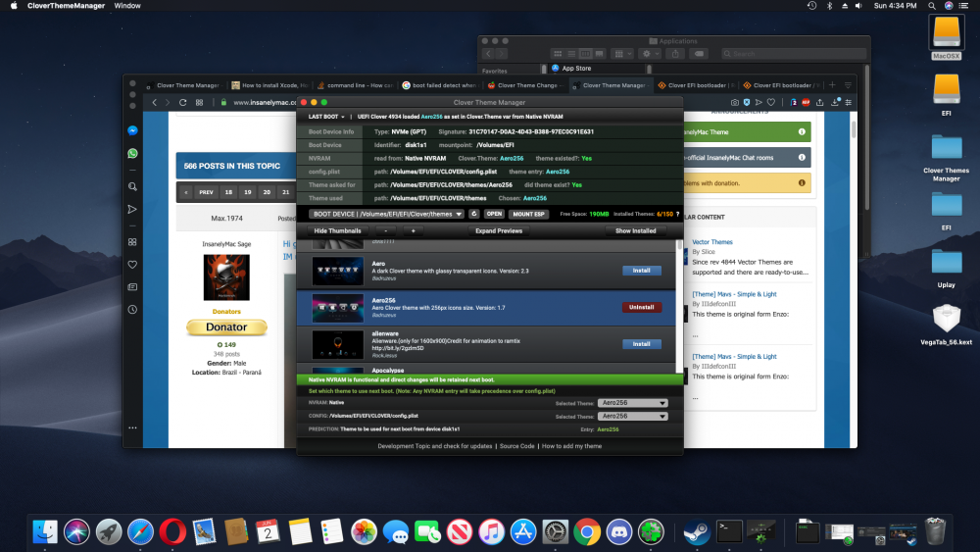
Task: Click the Donator button on the forum profile
Action: pyautogui.click(x=226, y=326)
